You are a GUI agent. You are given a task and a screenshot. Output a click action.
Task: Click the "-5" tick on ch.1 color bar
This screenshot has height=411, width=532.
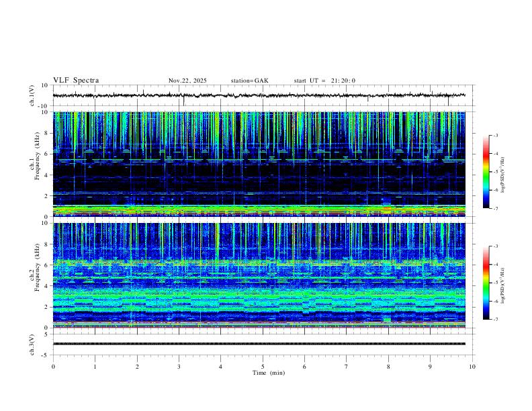pos(495,172)
